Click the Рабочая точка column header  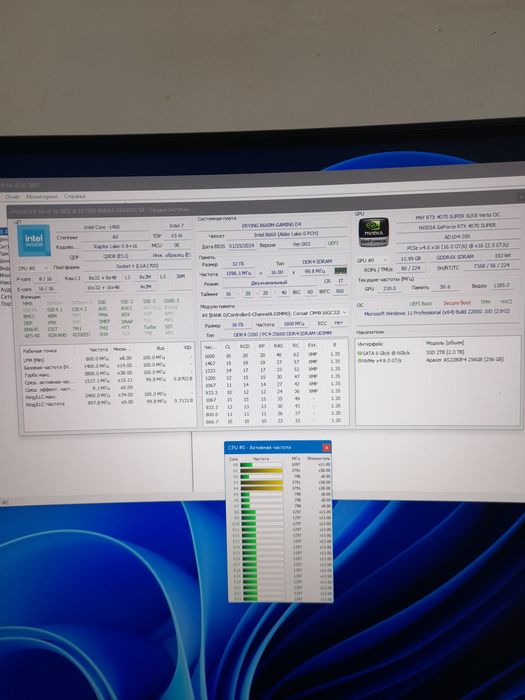tap(39, 351)
